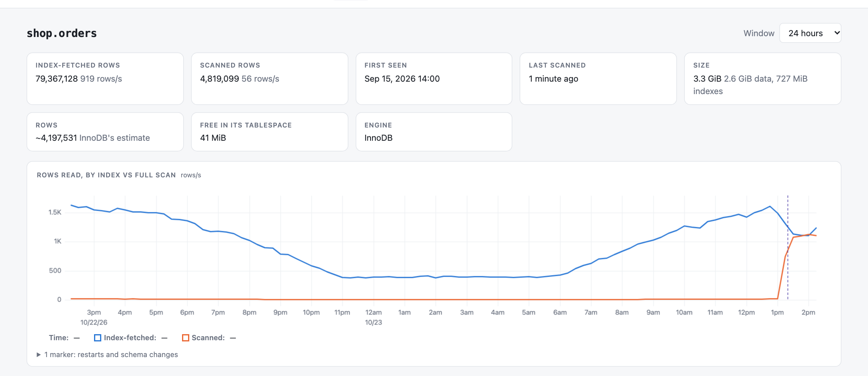Click the orange Scanned legend swatch
Viewport: 868px width, 376px height.
click(x=186, y=338)
